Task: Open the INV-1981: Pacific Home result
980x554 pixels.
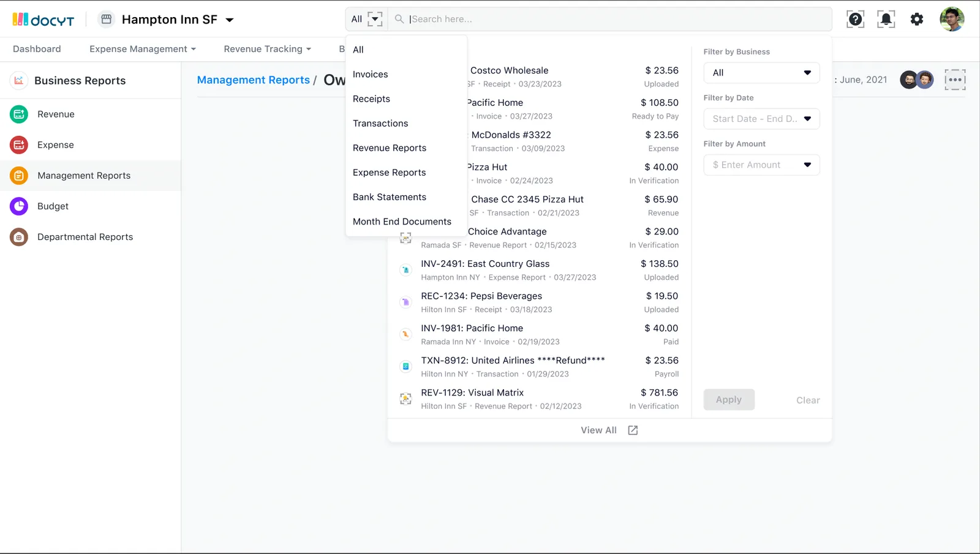Action: point(539,334)
